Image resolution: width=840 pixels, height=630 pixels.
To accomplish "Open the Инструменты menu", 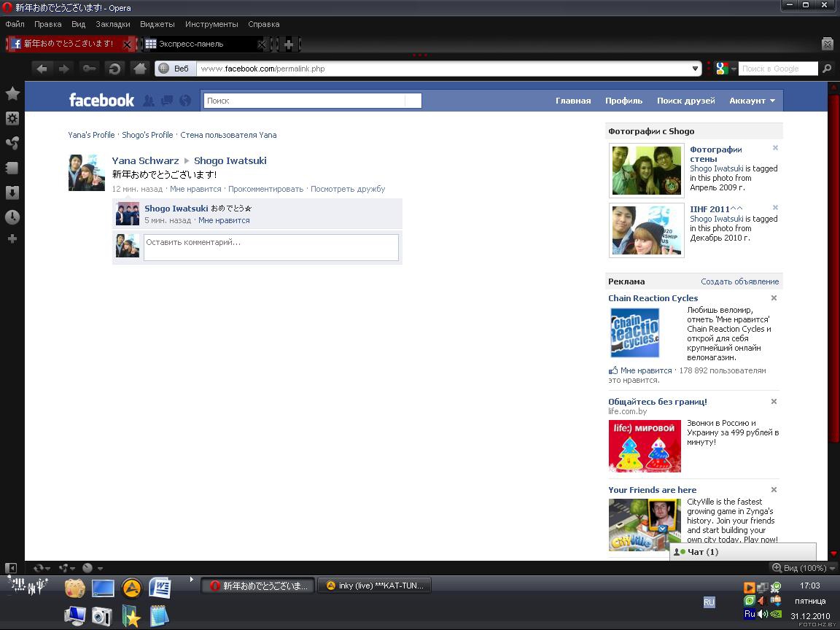I will click(211, 24).
